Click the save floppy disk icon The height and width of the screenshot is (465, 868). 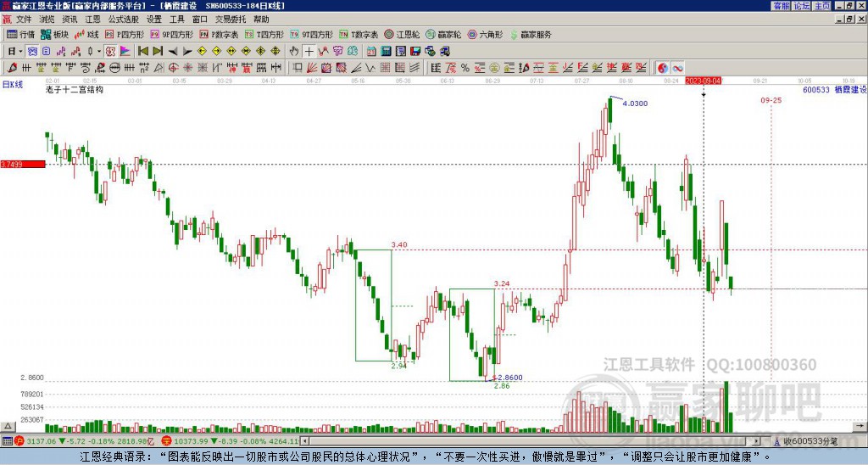point(415,52)
